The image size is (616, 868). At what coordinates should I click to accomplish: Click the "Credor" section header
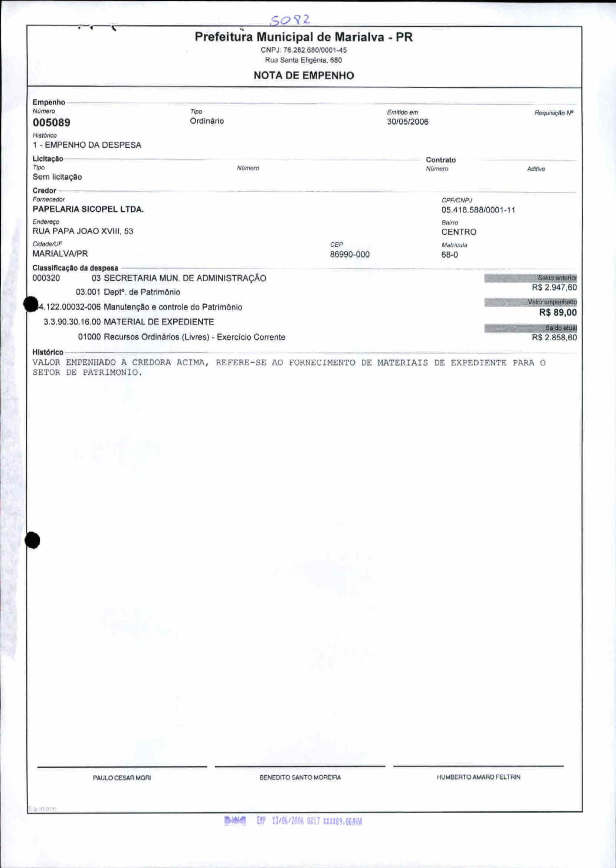point(45,191)
